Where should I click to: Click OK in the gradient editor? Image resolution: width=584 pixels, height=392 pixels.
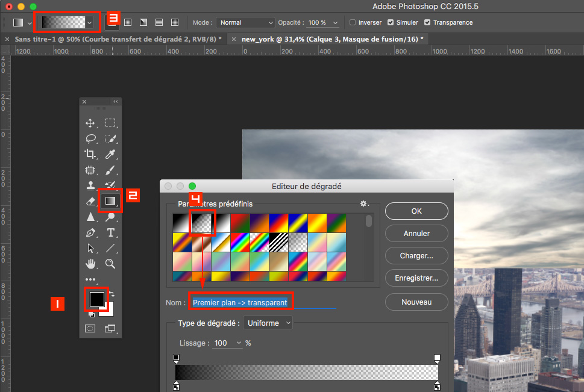click(416, 211)
